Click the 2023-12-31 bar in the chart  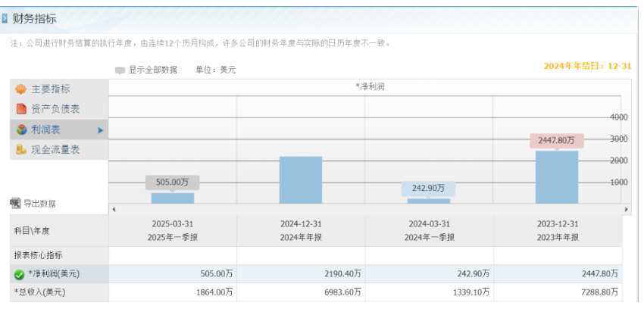[x=557, y=177]
